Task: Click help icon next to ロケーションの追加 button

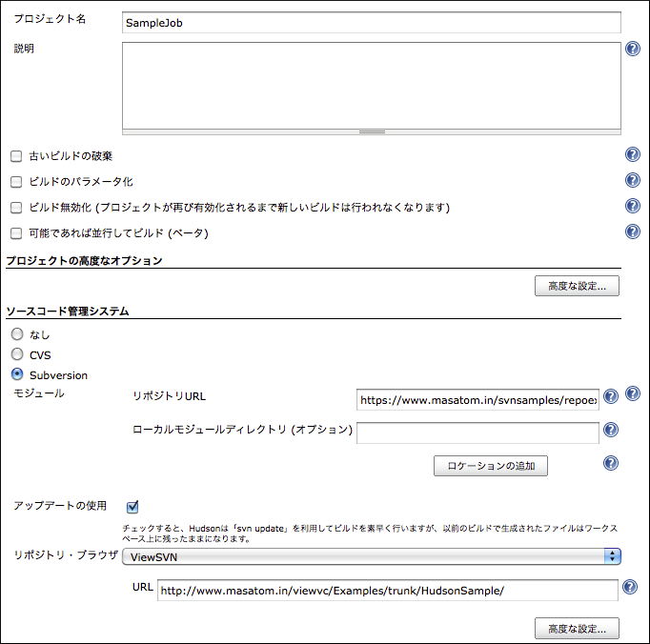Action: coord(611,463)
